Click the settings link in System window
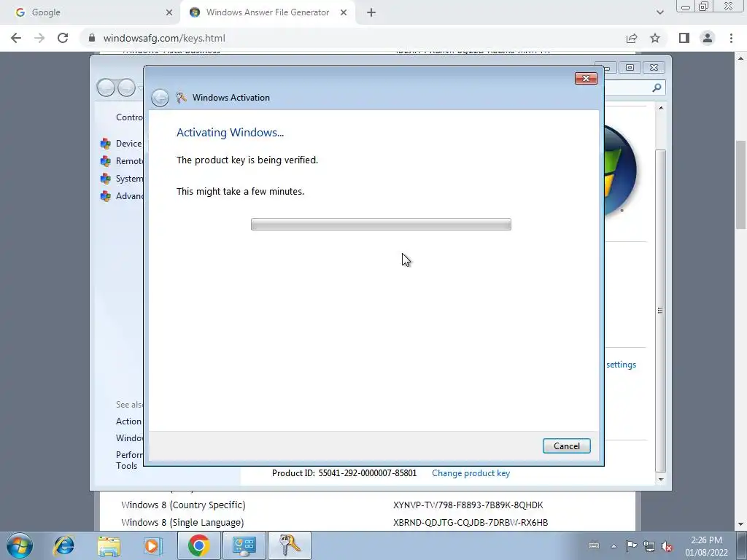 tap(621, 365)
